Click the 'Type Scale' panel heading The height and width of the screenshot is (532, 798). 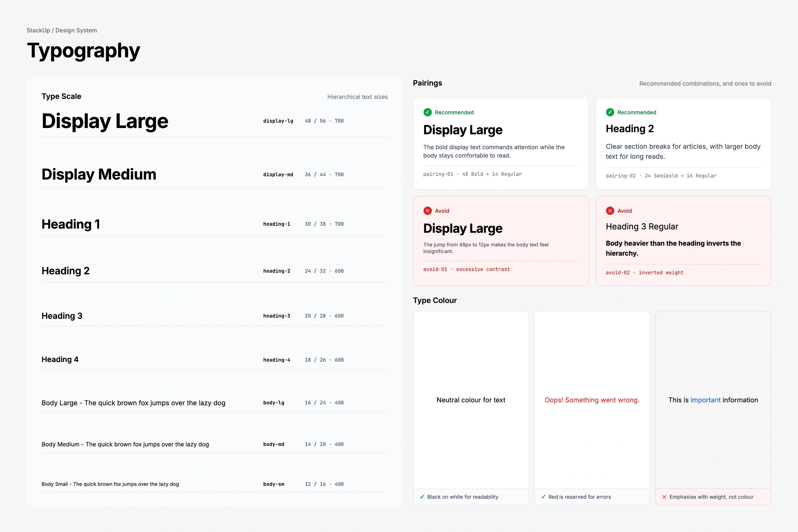pos(62,96)
